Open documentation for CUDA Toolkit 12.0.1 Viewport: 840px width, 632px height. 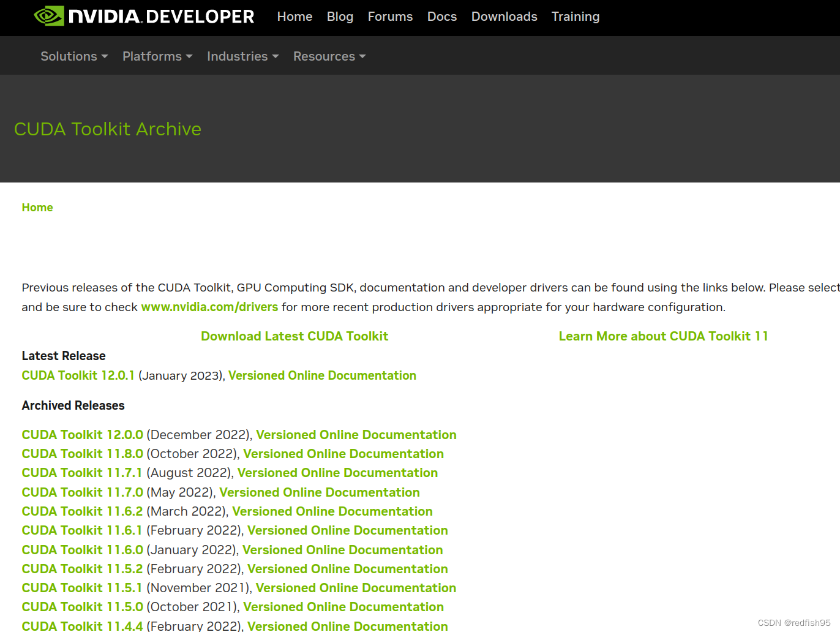point(322,375)
